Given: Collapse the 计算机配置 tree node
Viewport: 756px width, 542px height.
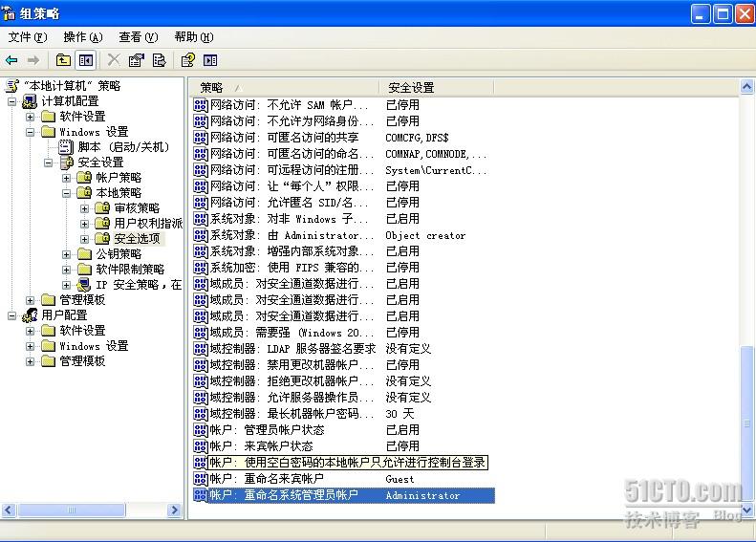Looking at the screenshot, I should pos(12,101).
